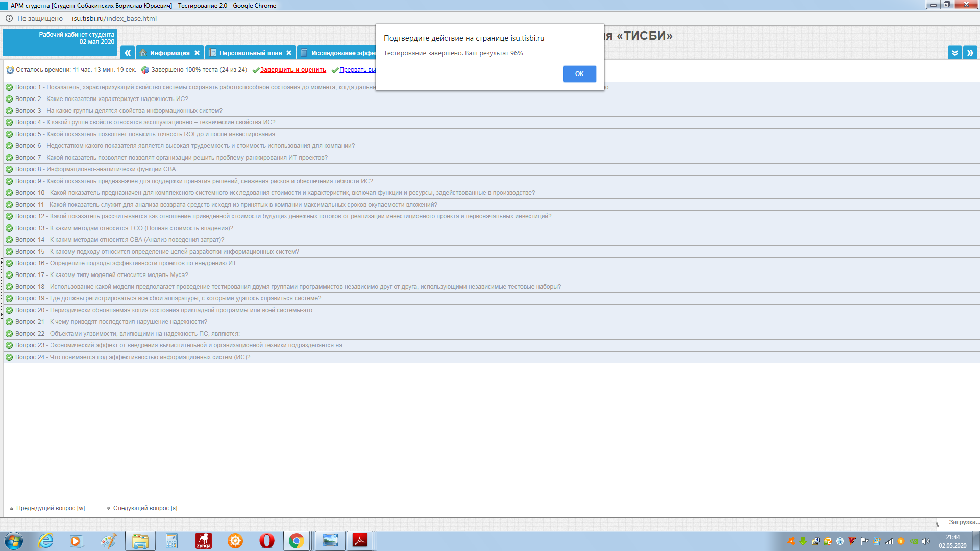
Task: Close the 'Информация' tab
Action: [197, 53]
